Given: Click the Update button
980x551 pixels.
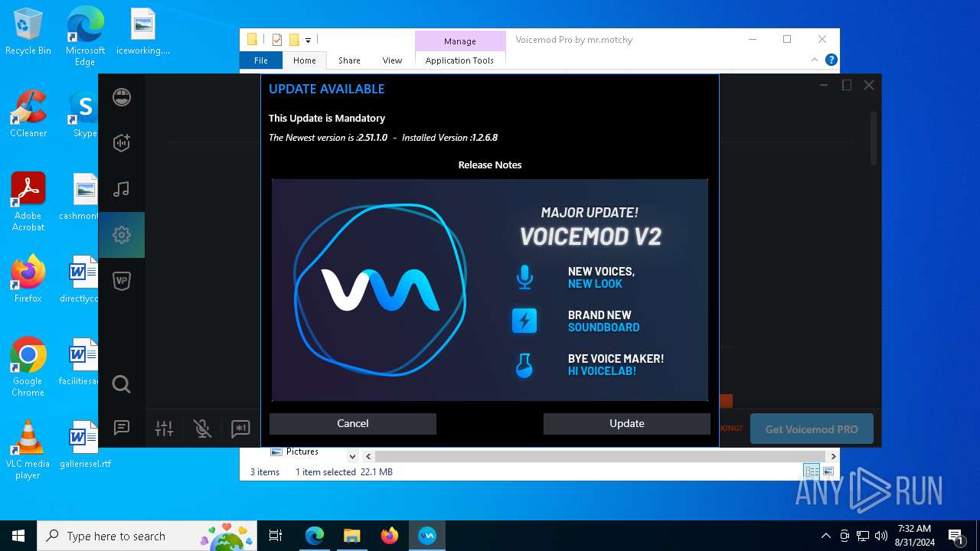Looking at the screenshot, I should (627, 424).
